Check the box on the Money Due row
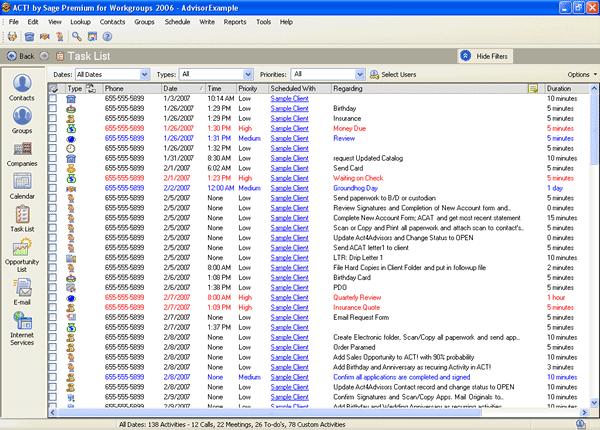 [53, 128]
